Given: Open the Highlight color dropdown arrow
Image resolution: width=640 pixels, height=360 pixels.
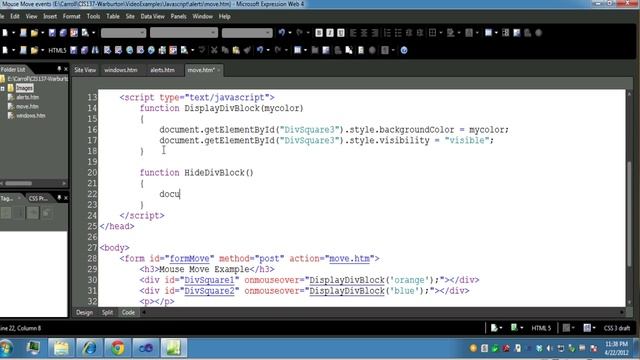Looking at the screenshot, I should (459, 33).
